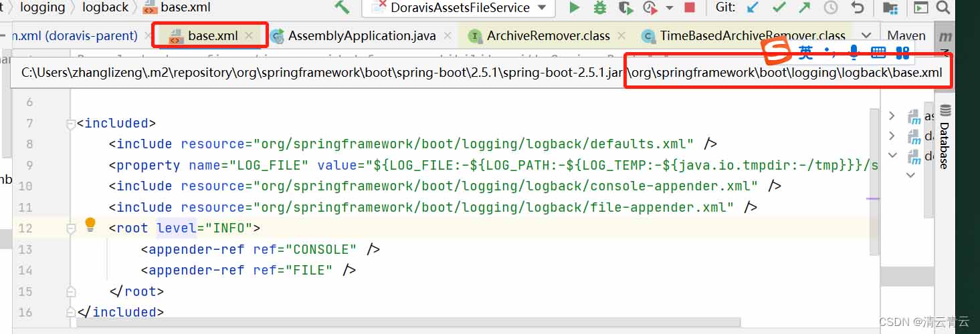Show hidden tabs dropdown chevron

tap(866, 35)
